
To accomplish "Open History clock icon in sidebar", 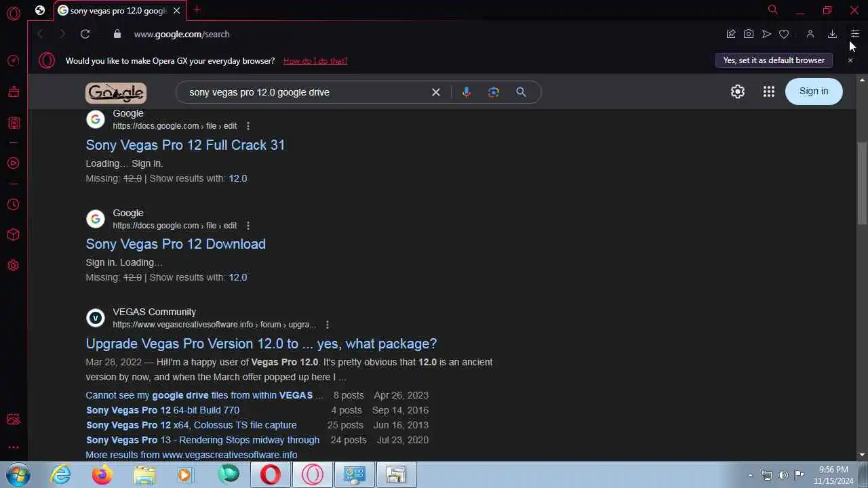I will (x=13, y=205).
